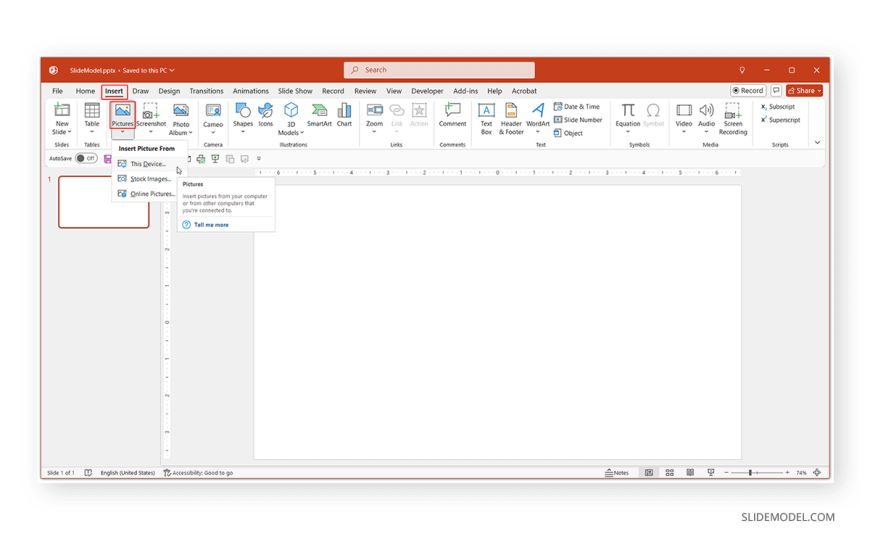This screenshot has height=539, width=870.
Task: Click the lightbulb tips icon in title bar
Action: [742, 70]
